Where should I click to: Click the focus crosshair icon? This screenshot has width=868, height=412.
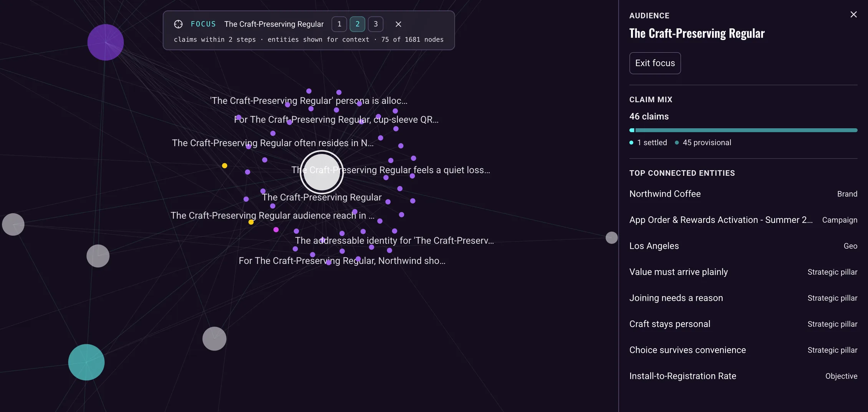(x=178, y=24)
